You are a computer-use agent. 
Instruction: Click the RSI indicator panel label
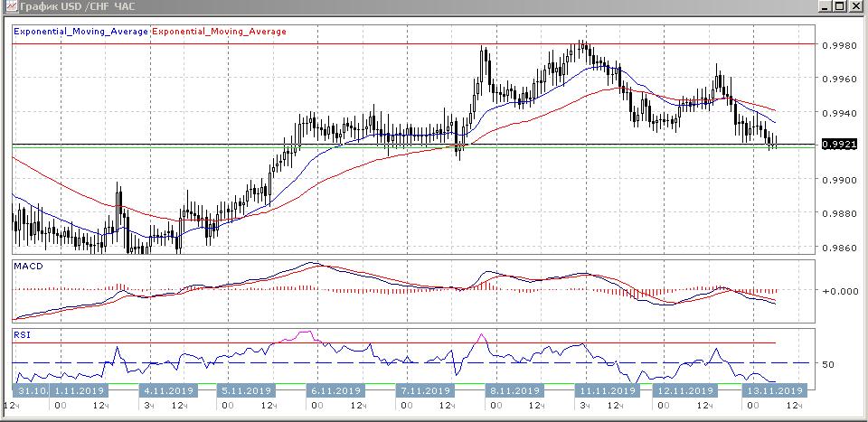22,334
